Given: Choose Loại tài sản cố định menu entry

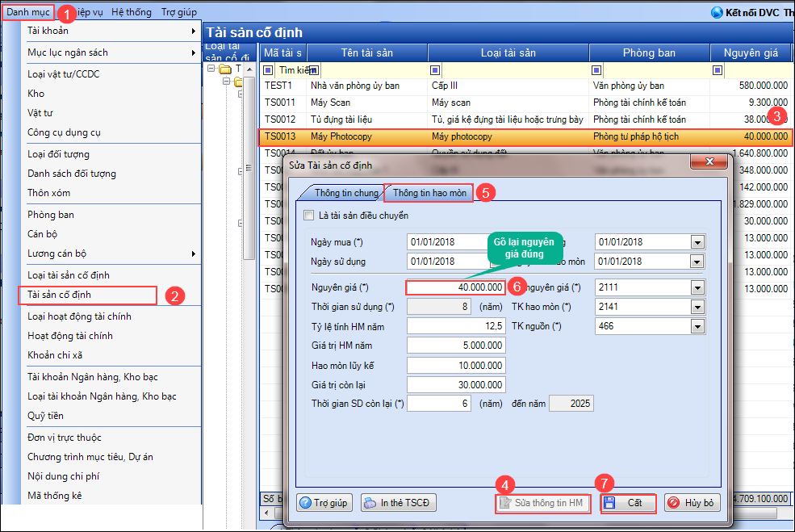Looking at the screenshot, I should pos(69,275).
